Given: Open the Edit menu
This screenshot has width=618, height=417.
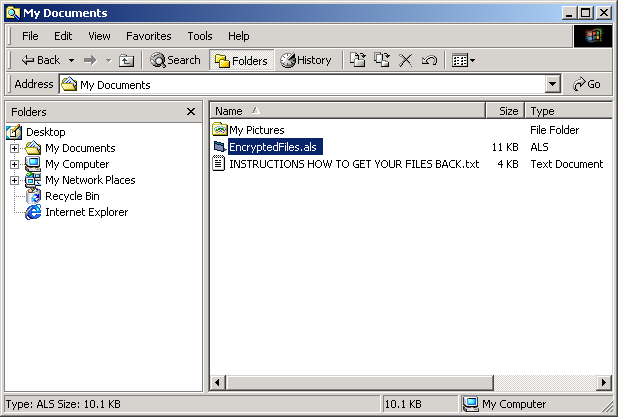Looking at the screenshot, I should [63, 36].
